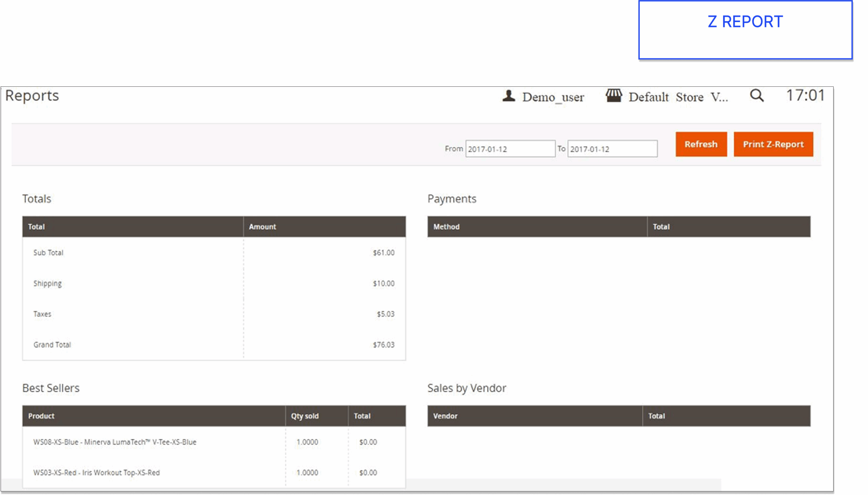Open the Default Store View selector
The height and width of the screenshot is (495, 868).
(678, 97)
